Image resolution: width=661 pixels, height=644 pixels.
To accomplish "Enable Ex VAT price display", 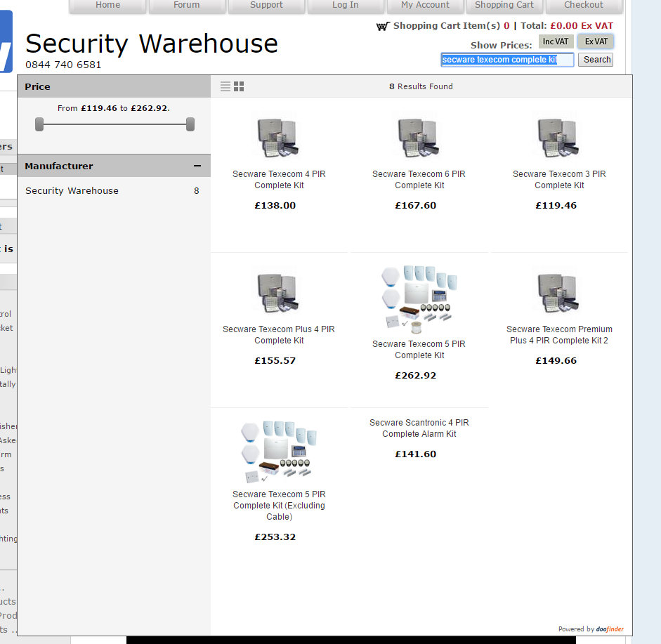I will click(596, 41).
